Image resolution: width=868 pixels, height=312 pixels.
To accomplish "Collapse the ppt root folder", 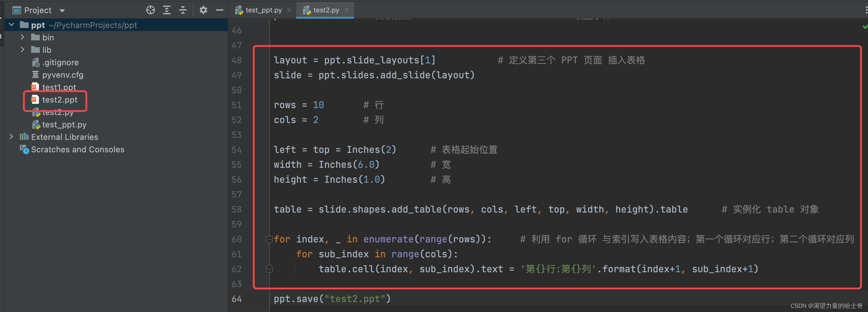I will (12, 25).
